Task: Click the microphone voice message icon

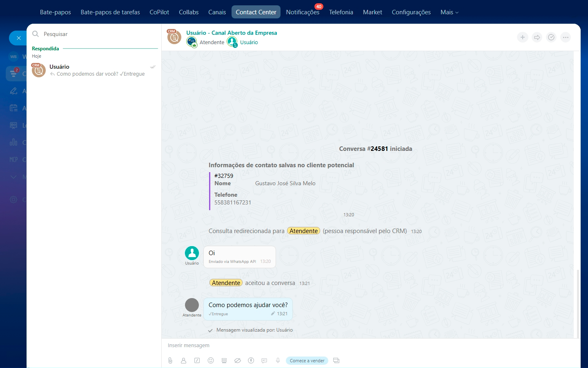Action: (278, 361)
